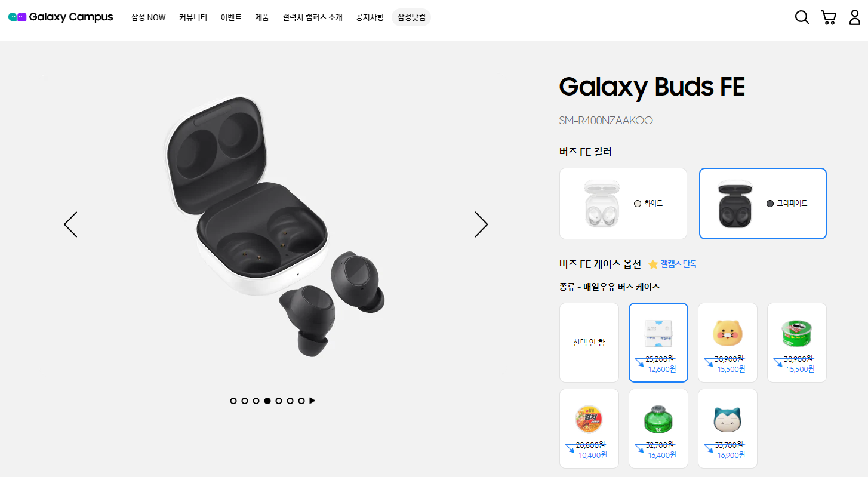Go to 삼성닷컴 link button
This screenshot has width=868, height=477.
pos(411,17)
